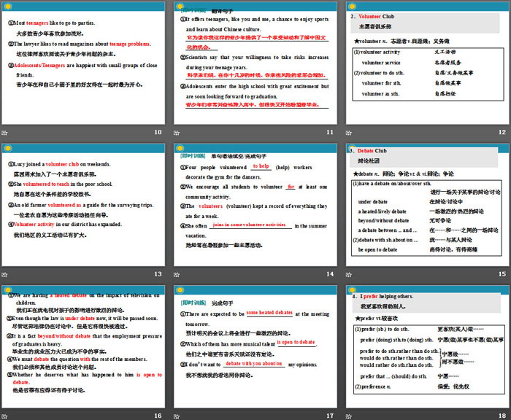Choose the slide with heated debate example sentences
Viewport: 511px width, 420px height.
pos(83,346)
